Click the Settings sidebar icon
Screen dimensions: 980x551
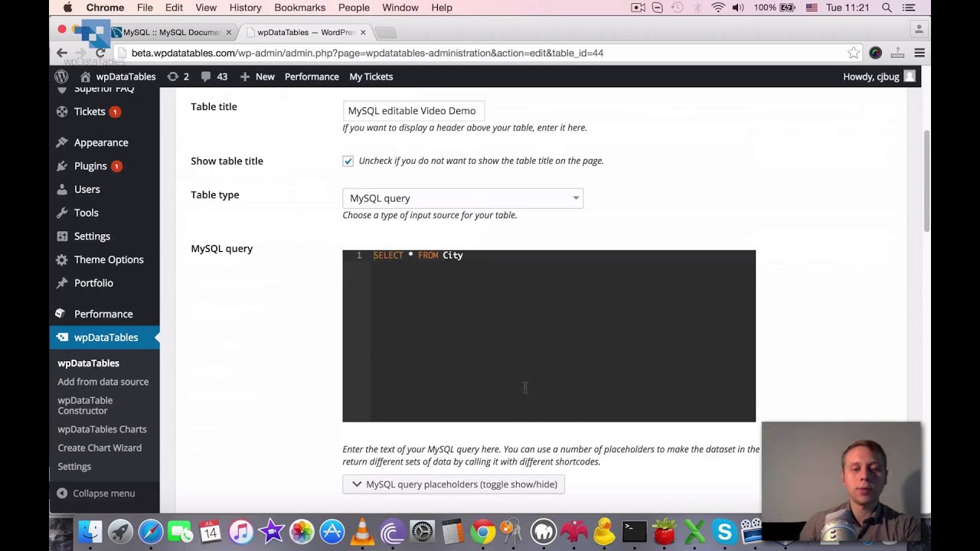[62, 236]
